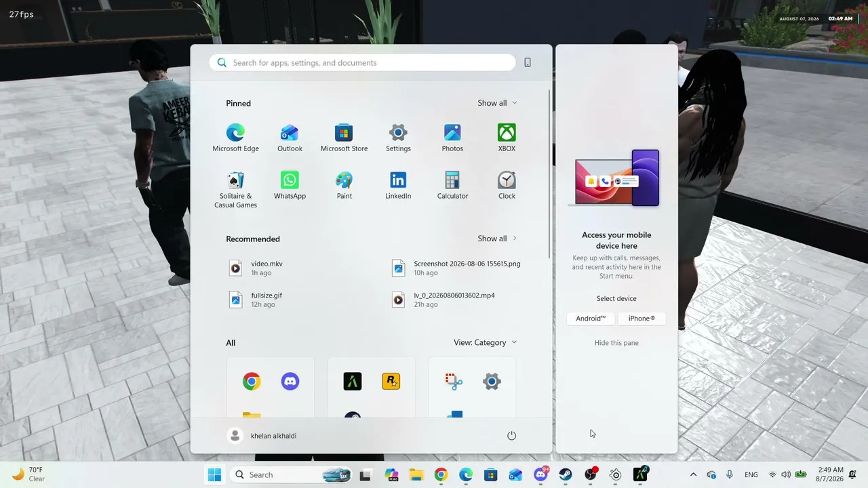The image size is (868, 488).
Task: Click the volume icon in the system tray
Action: [786, 474]
